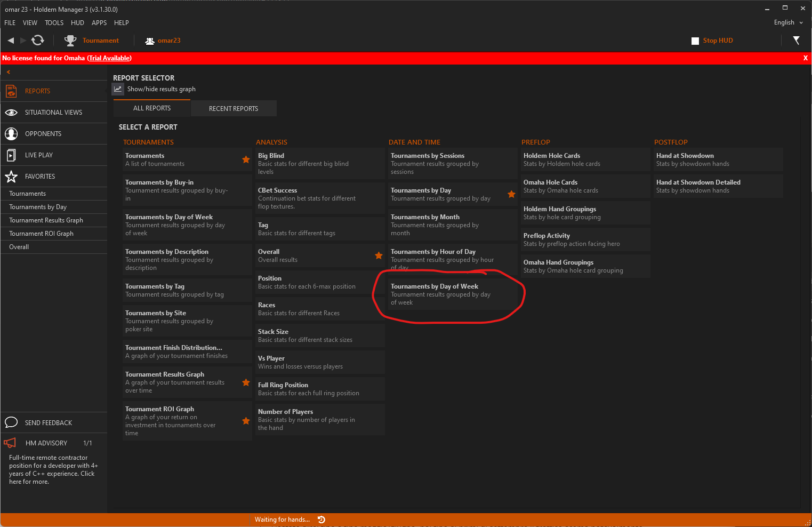Image resolution: width=812 pixels, height=527 pixels.
Task: Open the APPS menu
Action: [x=99, y=23]
